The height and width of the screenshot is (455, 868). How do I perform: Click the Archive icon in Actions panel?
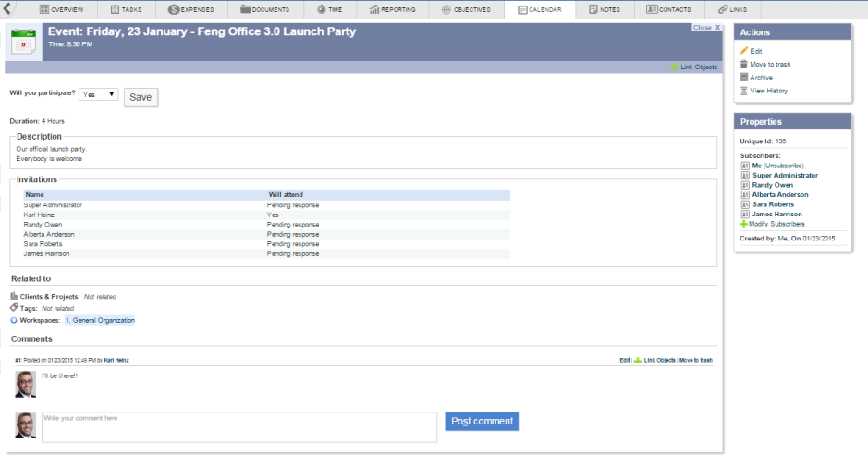[x=744, y=78]
